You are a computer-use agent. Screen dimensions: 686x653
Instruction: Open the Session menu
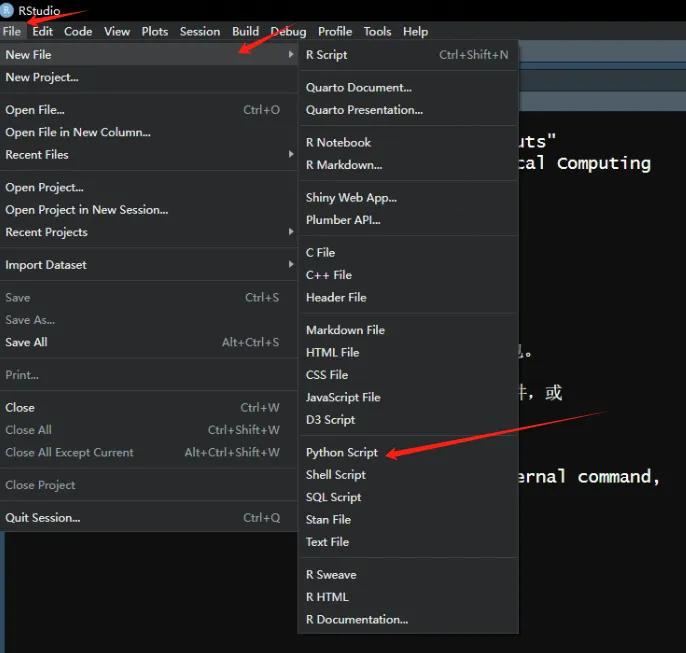[x=200, y=31]
